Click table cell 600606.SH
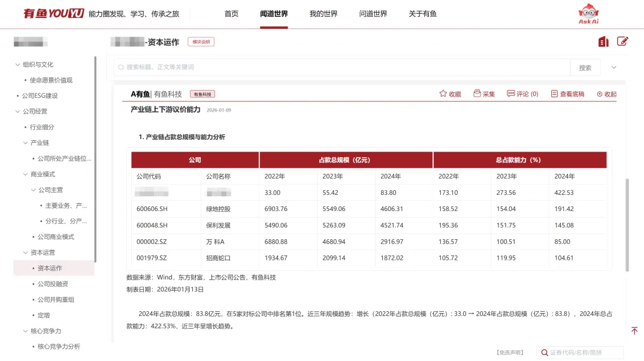Image resolution: width=644 pixels, height=361 pixels. 152,209
